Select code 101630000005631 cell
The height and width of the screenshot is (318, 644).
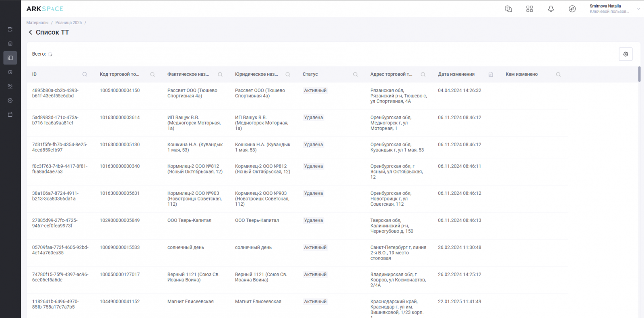[120, 193]
